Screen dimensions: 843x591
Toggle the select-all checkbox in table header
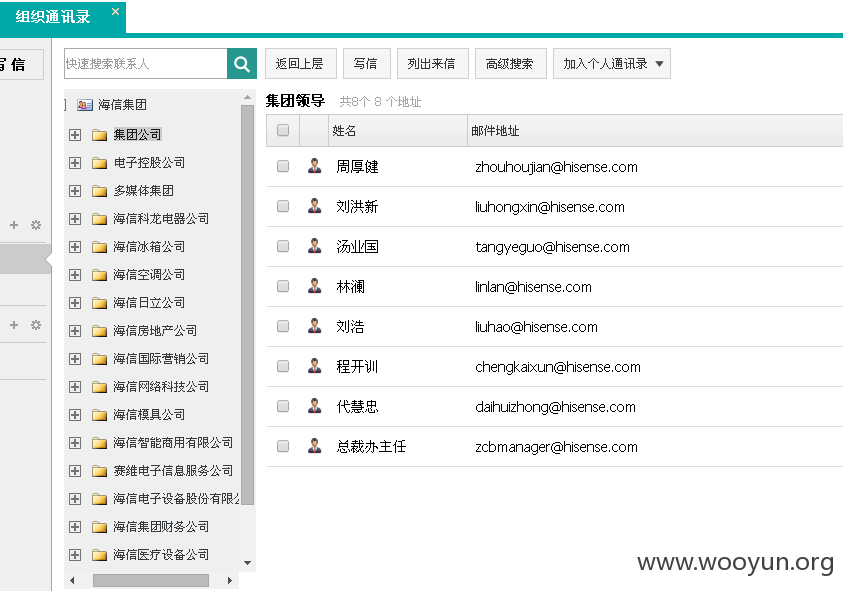[283, 130]
